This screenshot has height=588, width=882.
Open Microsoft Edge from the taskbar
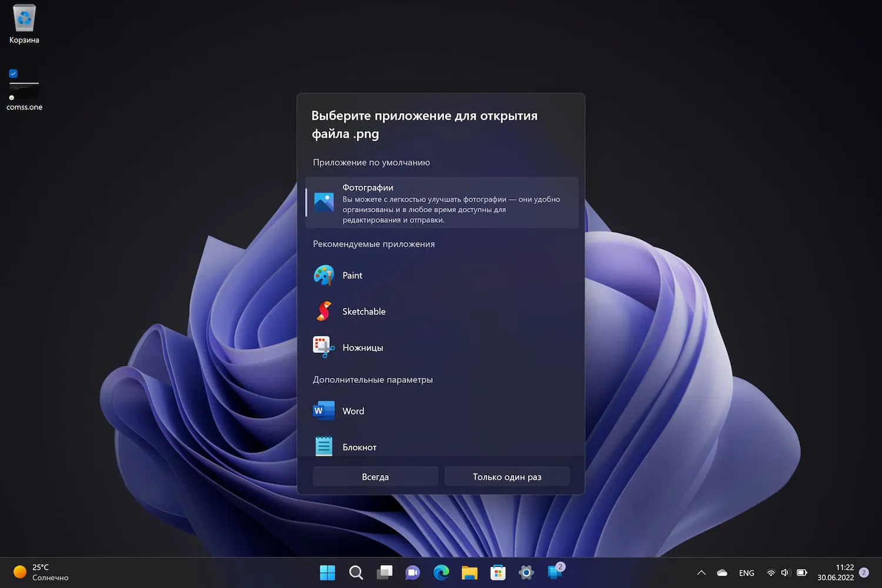coord(441,572)
